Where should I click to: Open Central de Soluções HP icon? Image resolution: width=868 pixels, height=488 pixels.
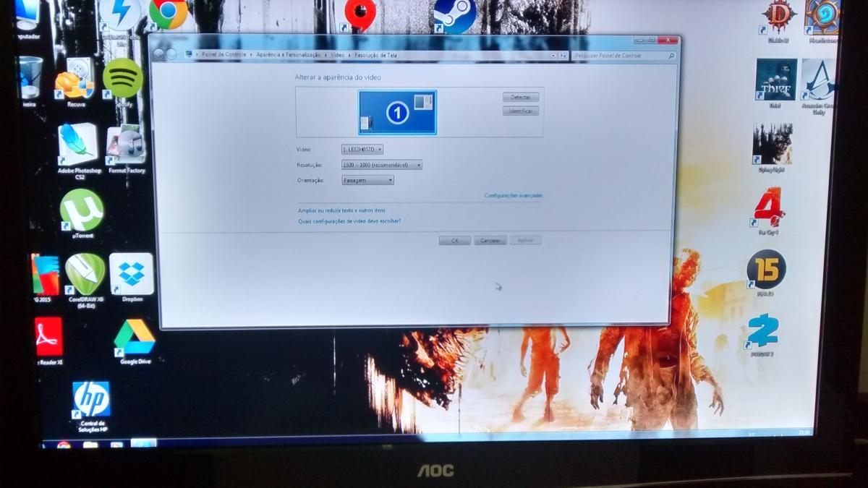pyautogui.click(x=91, y=405)
